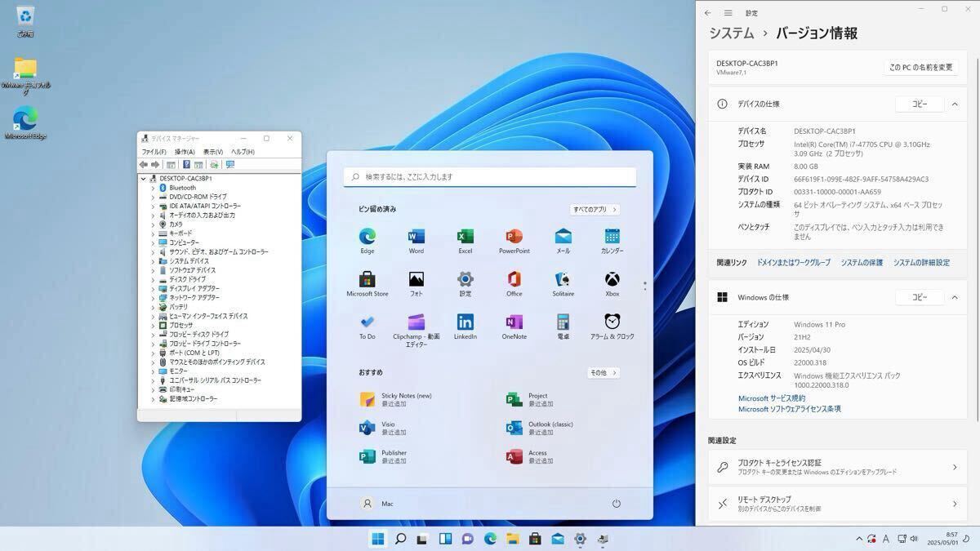980x551 pixels.
Task: Open the Settings navigation hamburger menu
Action: point(728,13)
